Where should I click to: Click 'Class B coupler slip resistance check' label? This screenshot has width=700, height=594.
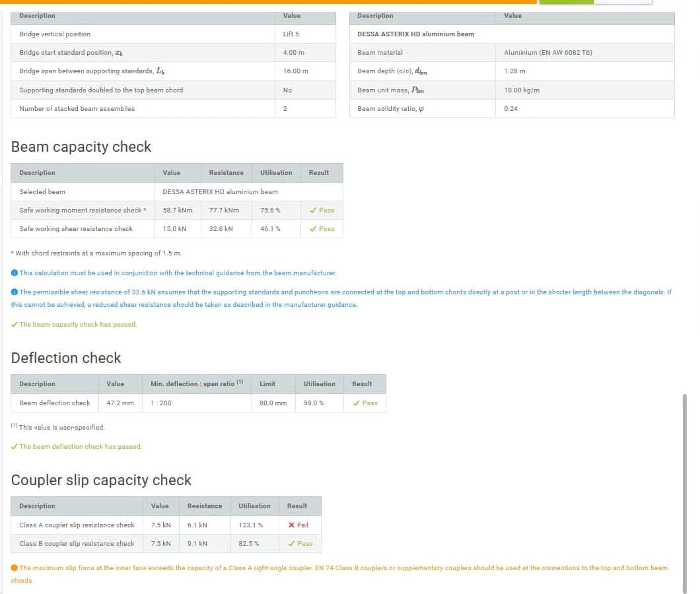pyautogui.click(x=77, y=544)
